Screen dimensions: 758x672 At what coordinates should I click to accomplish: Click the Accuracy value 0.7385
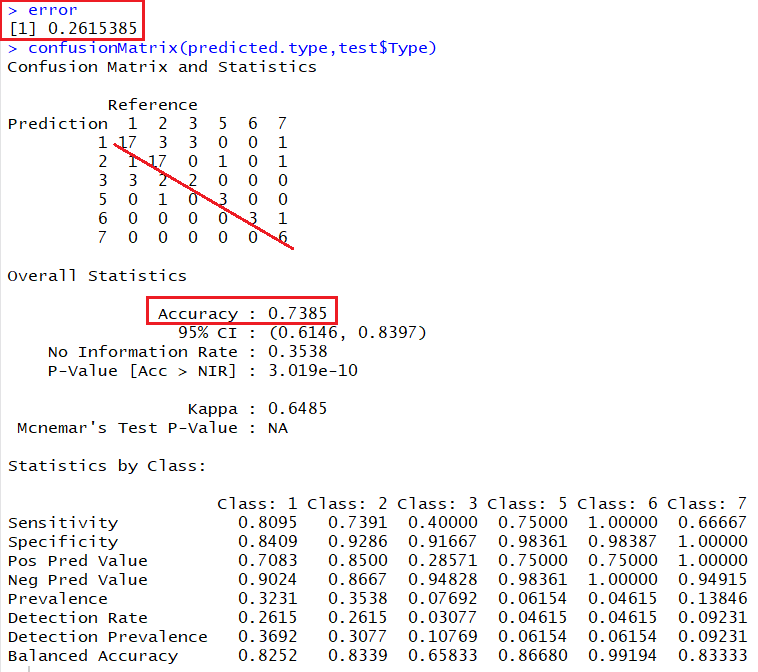(297, 313)
